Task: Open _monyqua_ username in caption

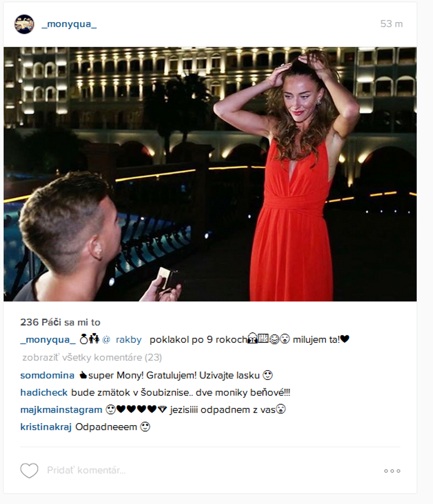Action: click(x=48, y=340)
